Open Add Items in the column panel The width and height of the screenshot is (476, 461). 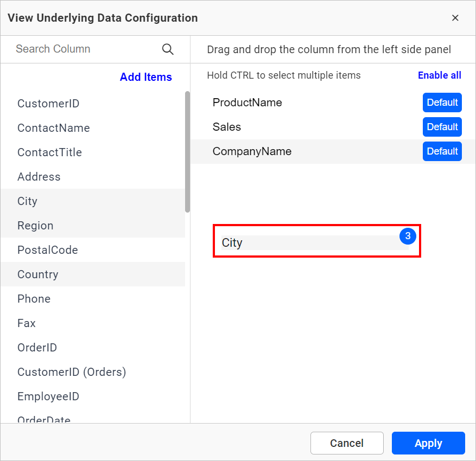tap(145, 77)
